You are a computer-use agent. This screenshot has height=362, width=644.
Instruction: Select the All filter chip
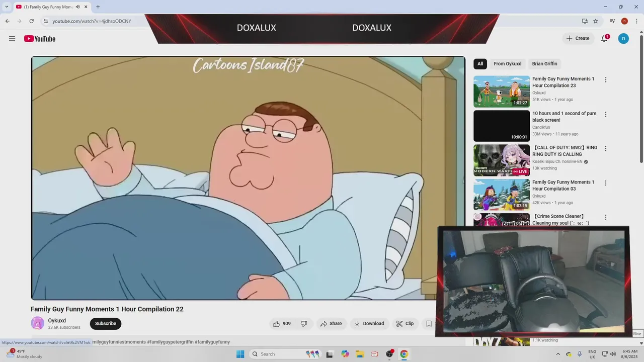480,64
